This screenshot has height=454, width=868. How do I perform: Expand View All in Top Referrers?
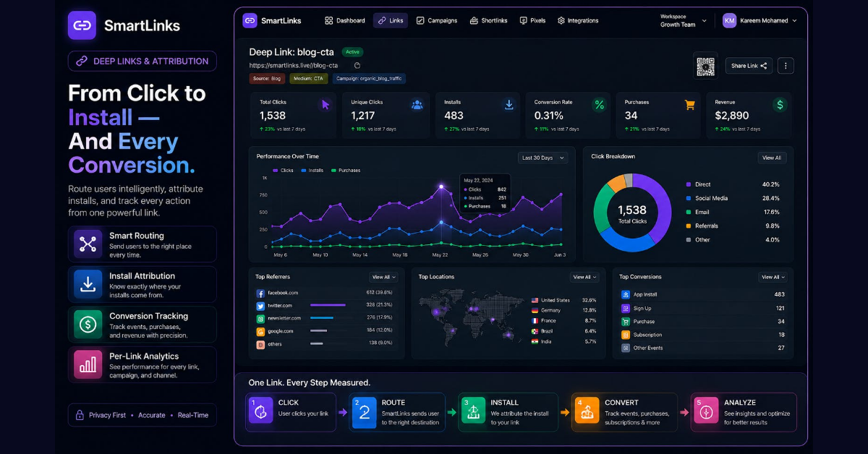383,277
